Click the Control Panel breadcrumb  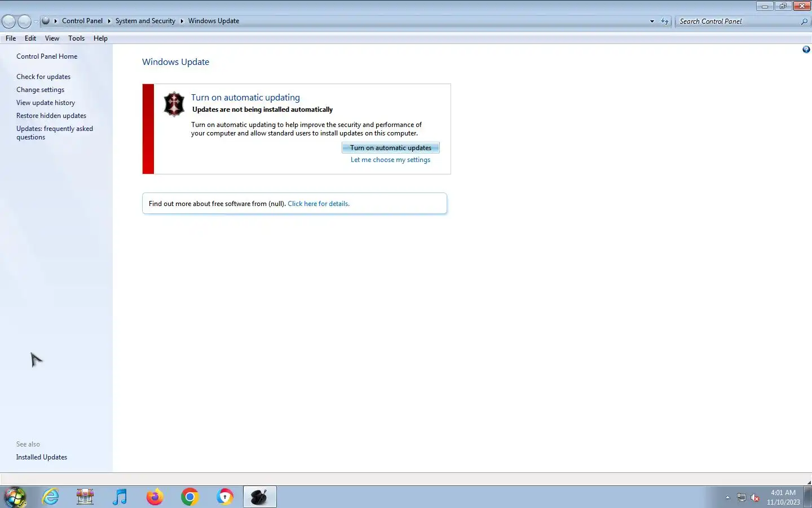click(82, 21)
